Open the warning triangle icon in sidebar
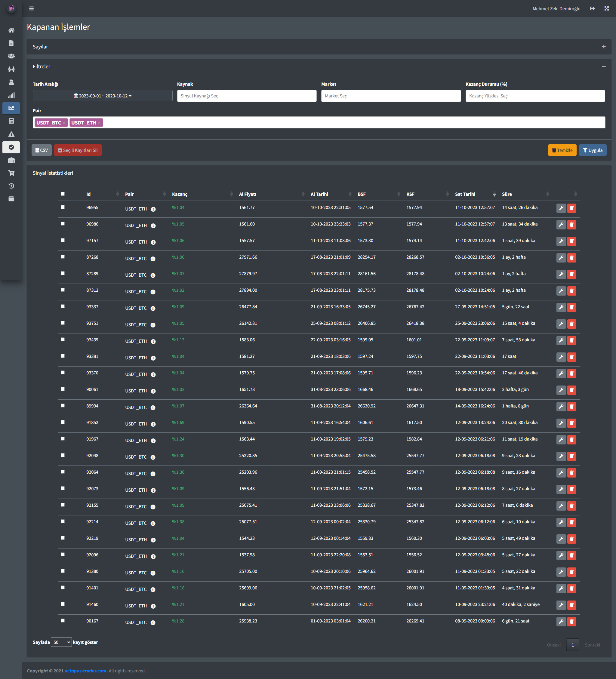The image size is (616, 679). [11, 134]
